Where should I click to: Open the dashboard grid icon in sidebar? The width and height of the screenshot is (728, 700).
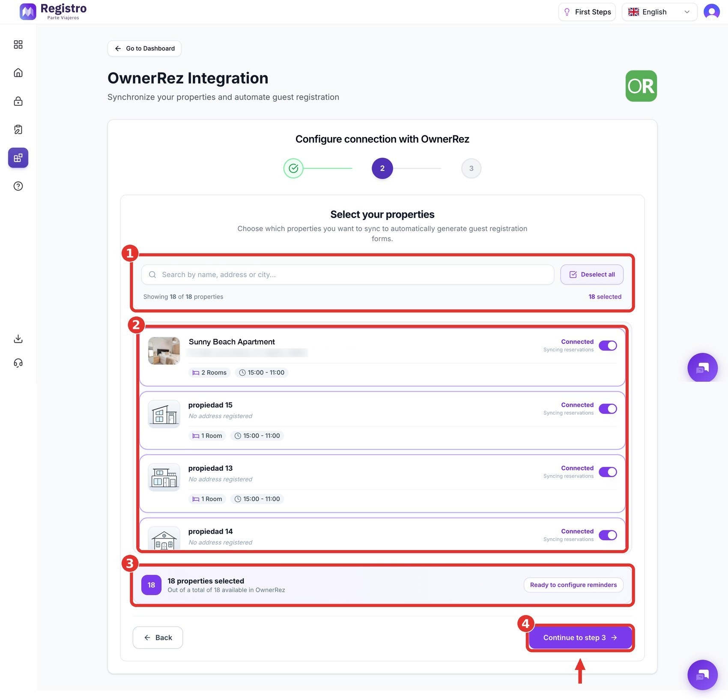pos(18,45)
